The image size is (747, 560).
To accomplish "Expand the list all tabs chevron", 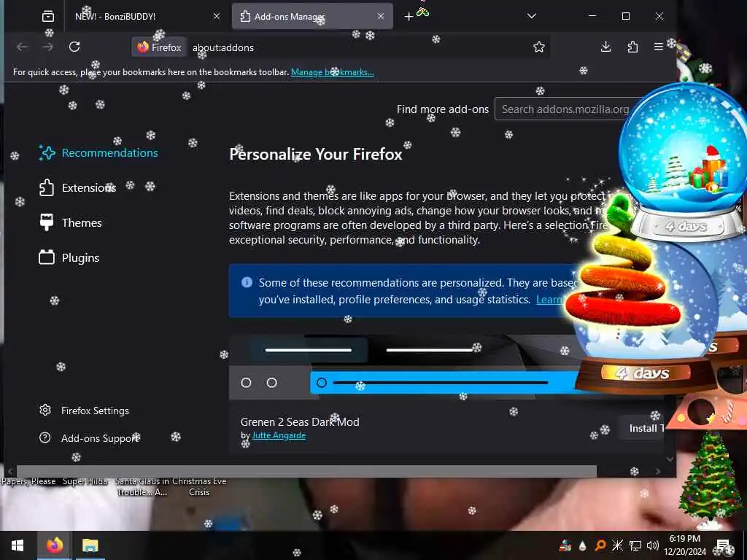I will (532, 16).
